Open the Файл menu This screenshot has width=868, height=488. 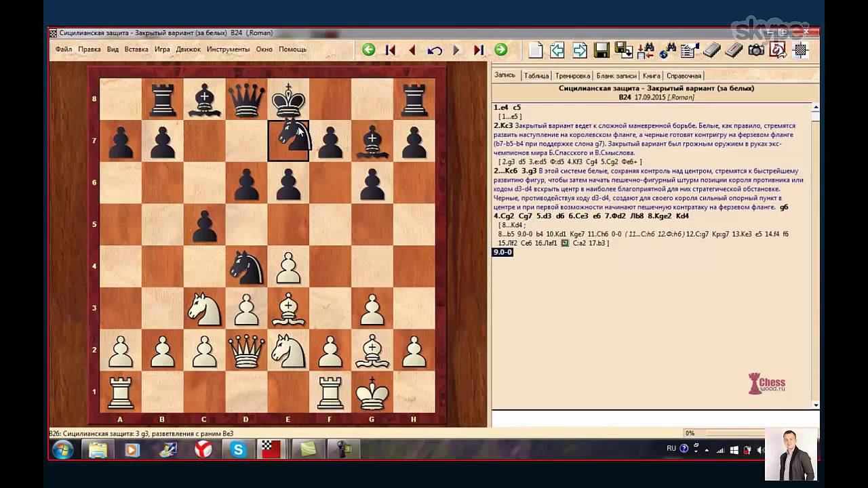[x=64, y=49]
